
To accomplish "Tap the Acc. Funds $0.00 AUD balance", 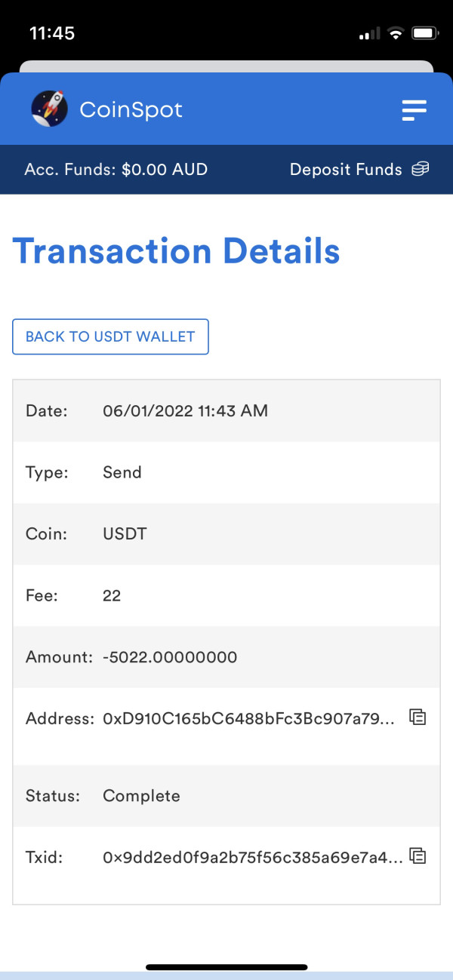I will click(x=116, y=170).
